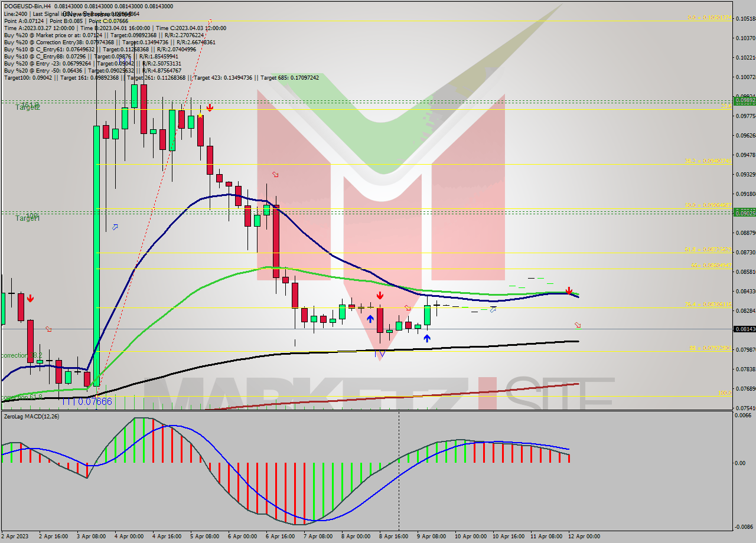This screenshot has height=543, width=756.
Task: Select the '12 Apr 00:00' time axis label
Action: [584, 537]
